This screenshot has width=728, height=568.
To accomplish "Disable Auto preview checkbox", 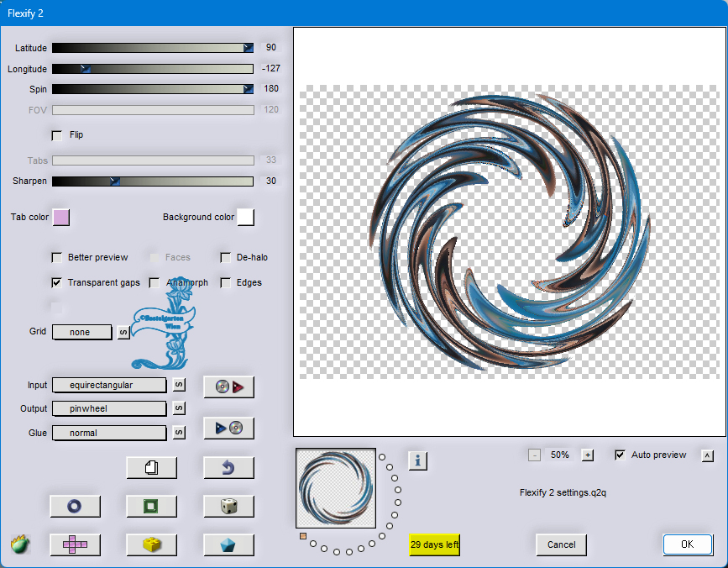I will click(620, 455).
